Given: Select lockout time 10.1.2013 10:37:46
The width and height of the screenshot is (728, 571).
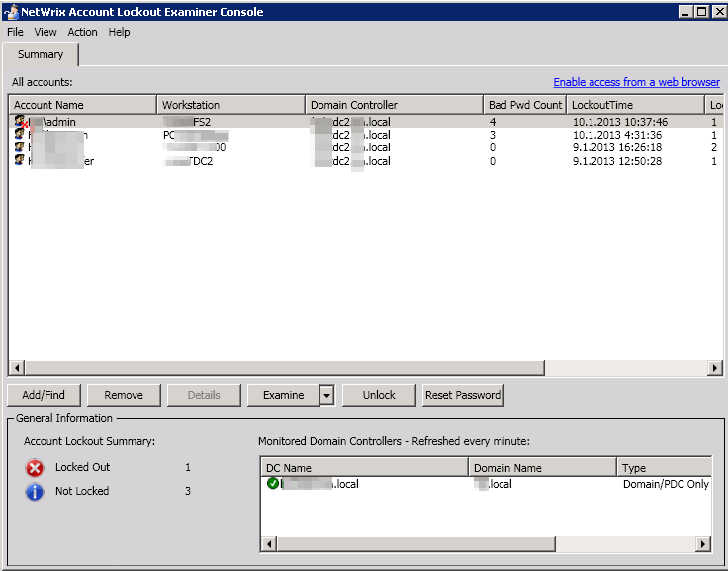Looking at the screenshot, I should pyautogui.click(x=620, y=122).
